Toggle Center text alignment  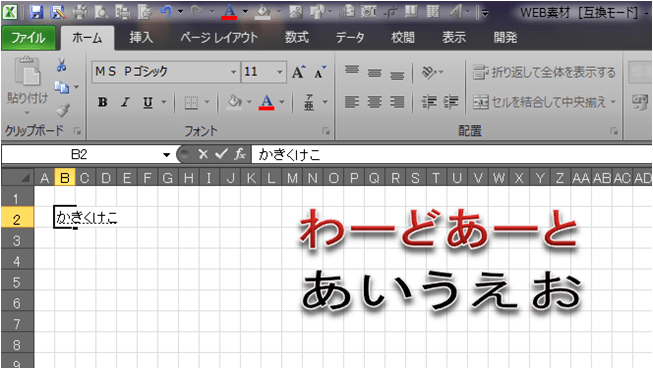(374, 102)
